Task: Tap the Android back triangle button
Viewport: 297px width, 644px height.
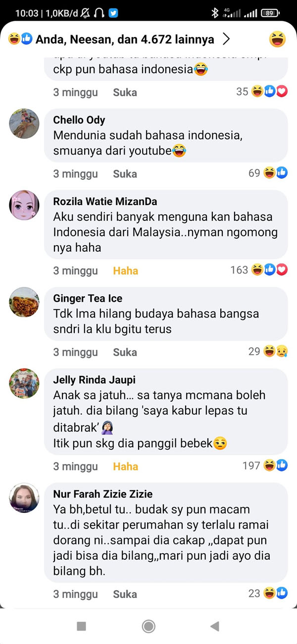Action: tap(214, 626)
